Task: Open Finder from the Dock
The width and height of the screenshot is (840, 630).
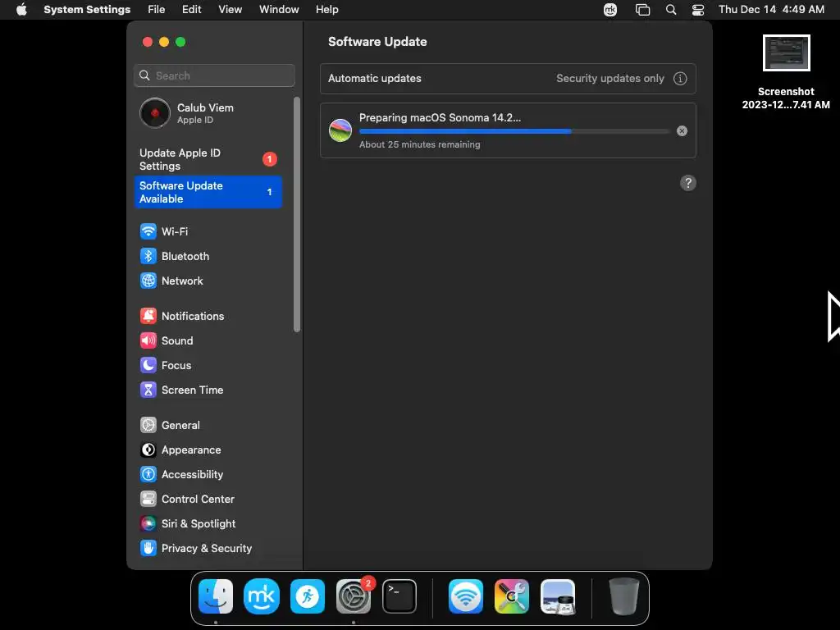Action: click(x=216, y=596)
